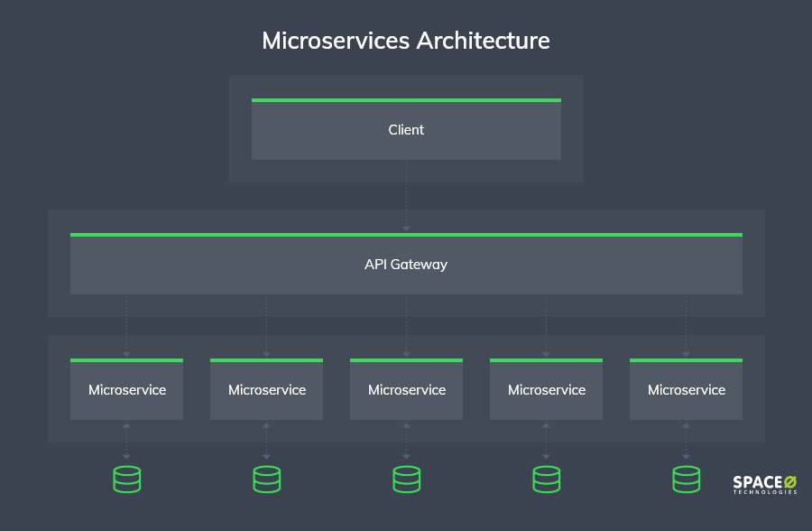Click arrow between middle Microservice and database
This screenshot has height=531, width=812.
coord(407,442)
